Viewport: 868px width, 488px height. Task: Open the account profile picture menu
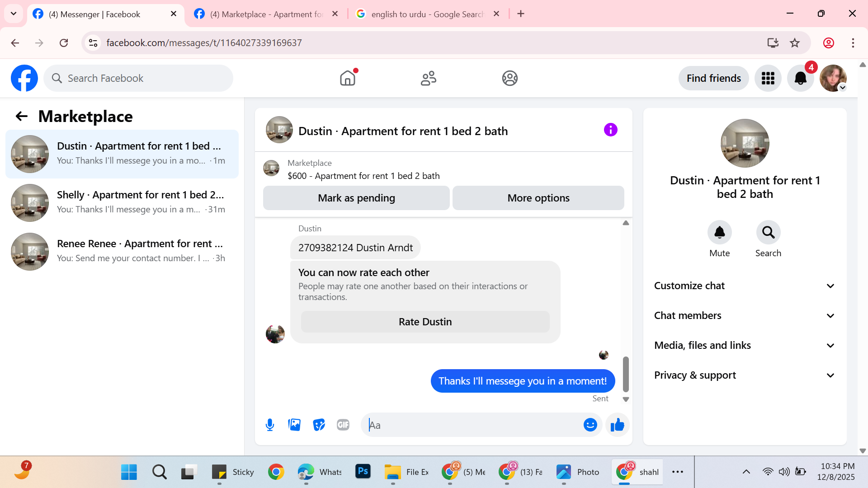(x=833, y=78)
